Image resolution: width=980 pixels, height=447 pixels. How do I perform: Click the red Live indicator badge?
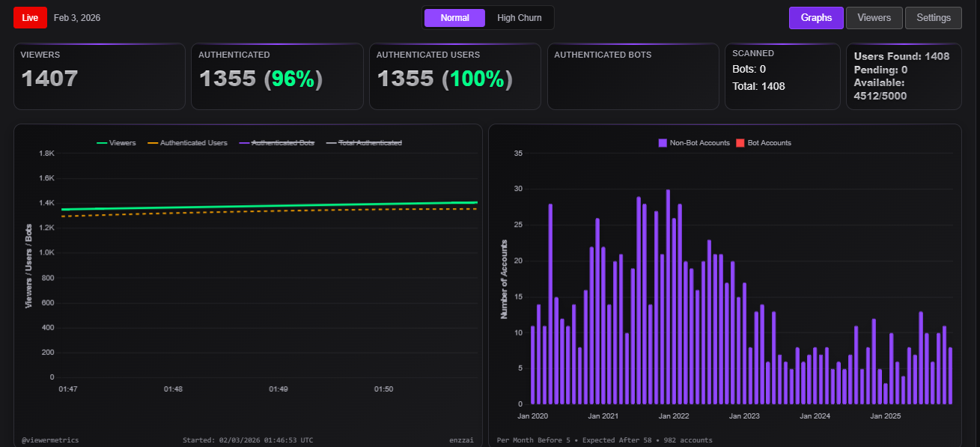[x=30, y=17]
